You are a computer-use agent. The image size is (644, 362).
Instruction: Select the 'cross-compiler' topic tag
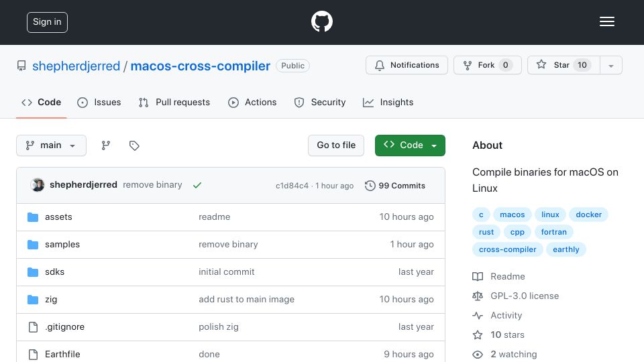point(508,249)
